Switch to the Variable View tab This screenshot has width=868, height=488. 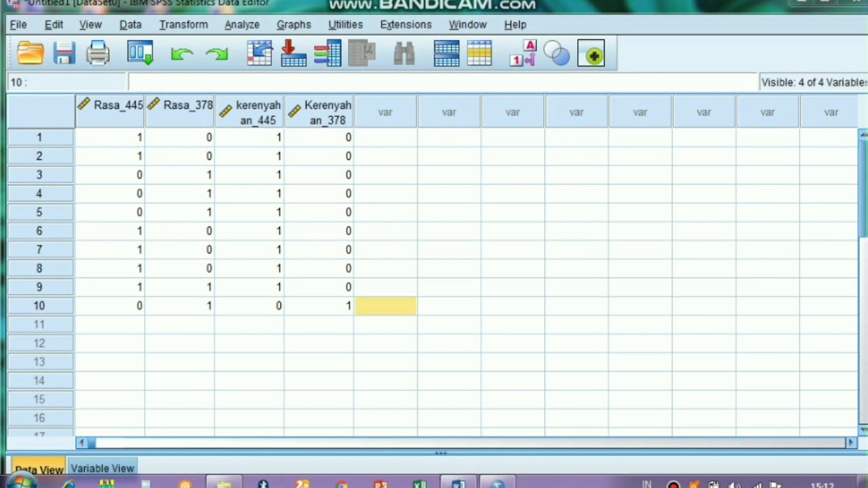[x=102, y=468]
